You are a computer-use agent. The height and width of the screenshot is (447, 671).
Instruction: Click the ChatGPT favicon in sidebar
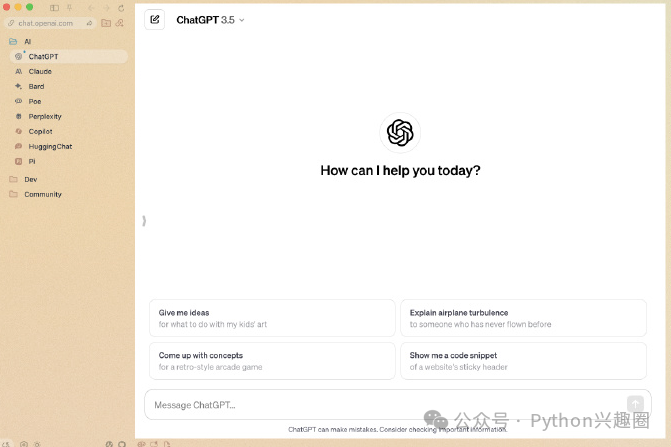pos(18,56)
